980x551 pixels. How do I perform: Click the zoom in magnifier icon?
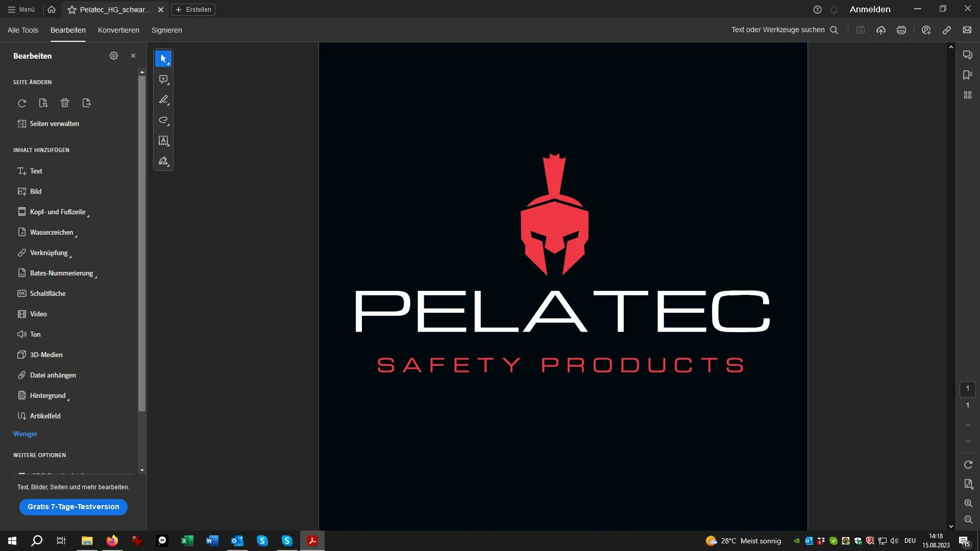click(x=968, y=503)
